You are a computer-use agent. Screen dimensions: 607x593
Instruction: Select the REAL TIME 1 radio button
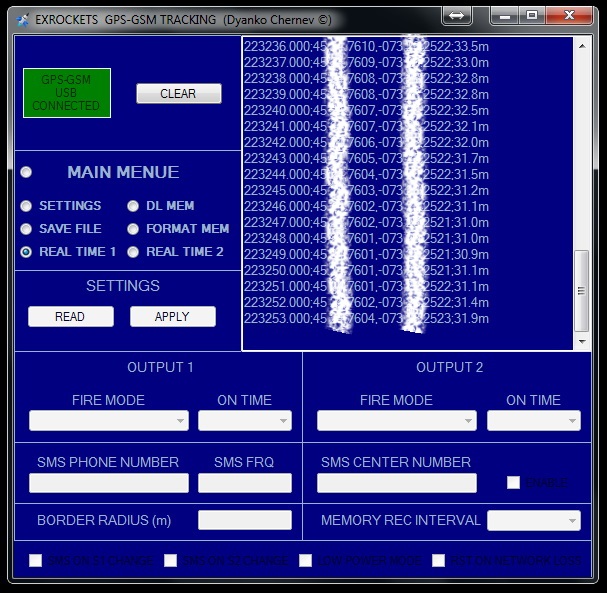[26, 252]
